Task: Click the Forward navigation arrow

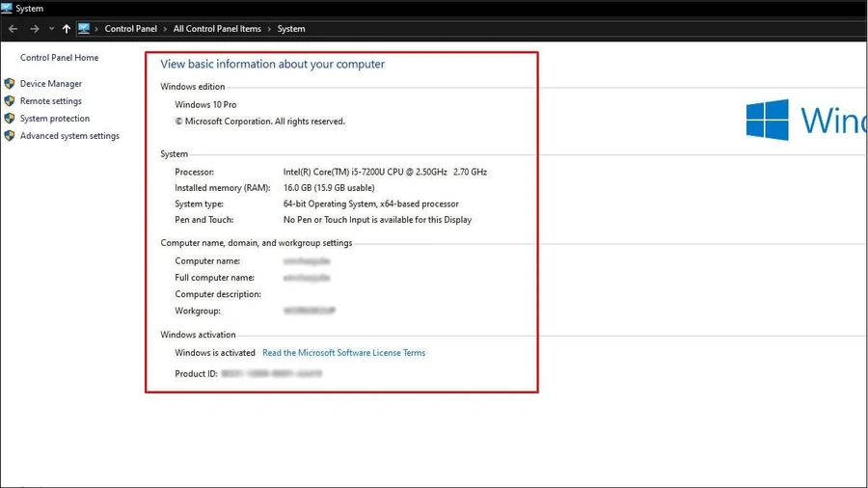Action: pyautogui.click(x=35, y=29)
